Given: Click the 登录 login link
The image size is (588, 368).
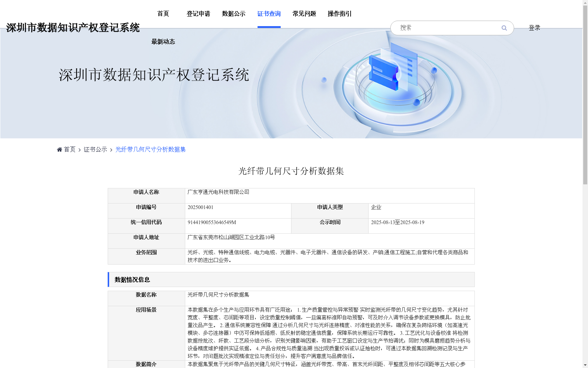Looking at the screenshot, I should pos(534,28).
